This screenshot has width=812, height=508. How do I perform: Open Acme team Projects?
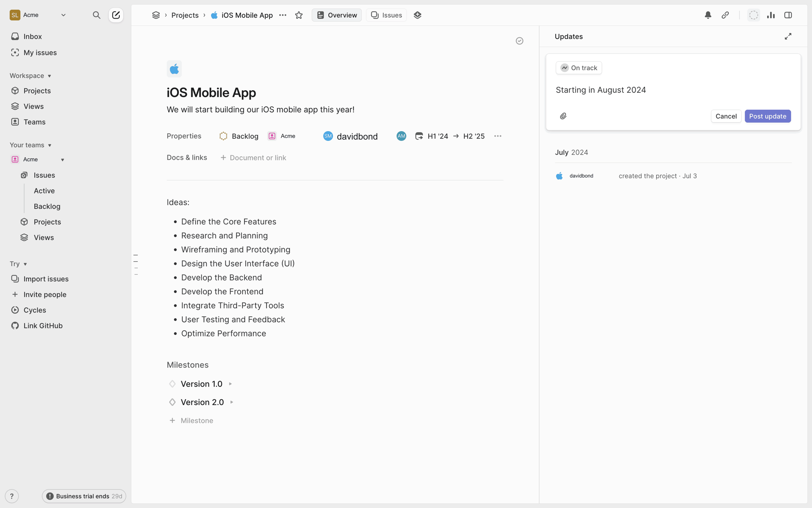(x=47, y=222)
